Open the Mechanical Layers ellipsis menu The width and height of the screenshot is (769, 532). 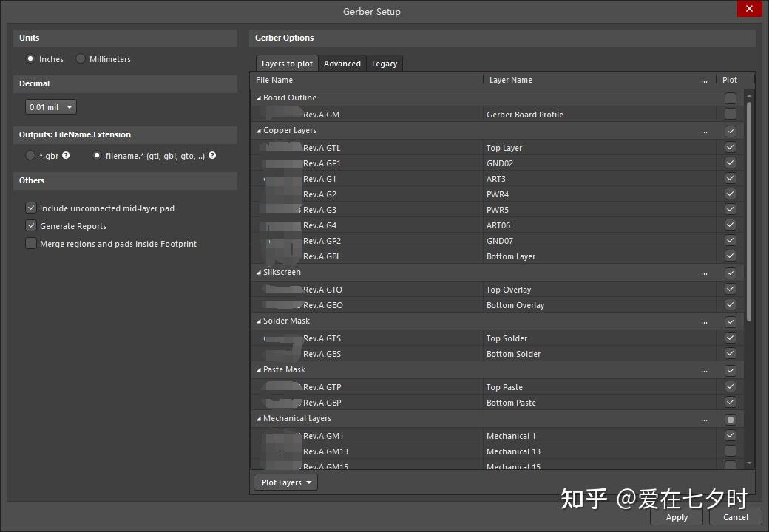[x=704, y=419]
